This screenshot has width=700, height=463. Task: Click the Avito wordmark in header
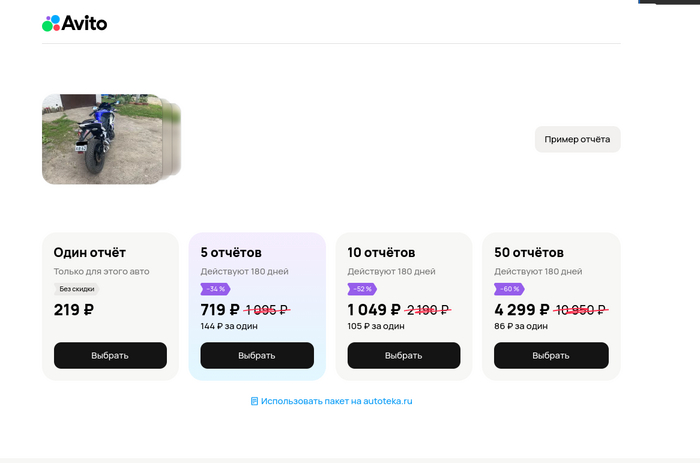pyautogui.click(x=86, y=23)
